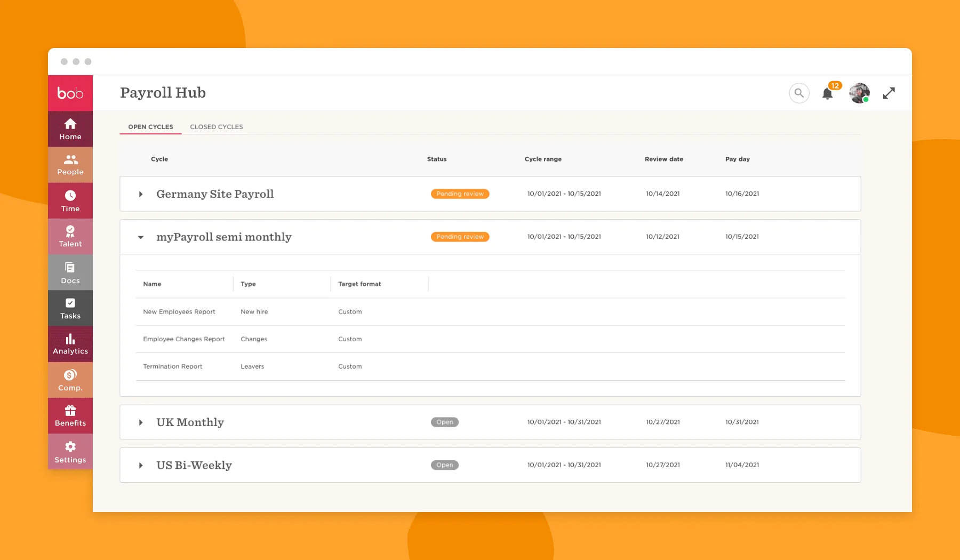Switch to the Open Cycles tab
The image size is (960, 560).
click(150, 127)
